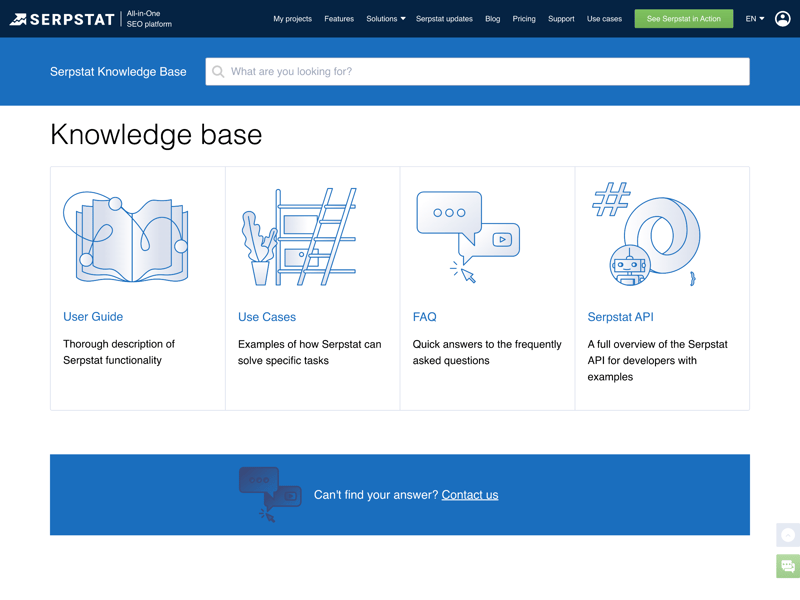Focus the 'What are you looking for?' search field

pos(477,71)
